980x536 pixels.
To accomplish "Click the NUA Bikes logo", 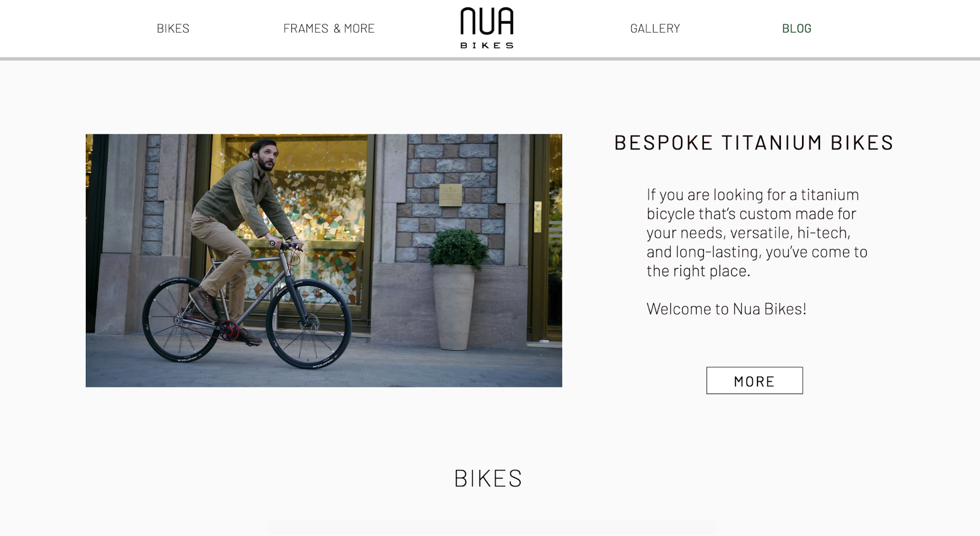I will click(x=487, y=28).
